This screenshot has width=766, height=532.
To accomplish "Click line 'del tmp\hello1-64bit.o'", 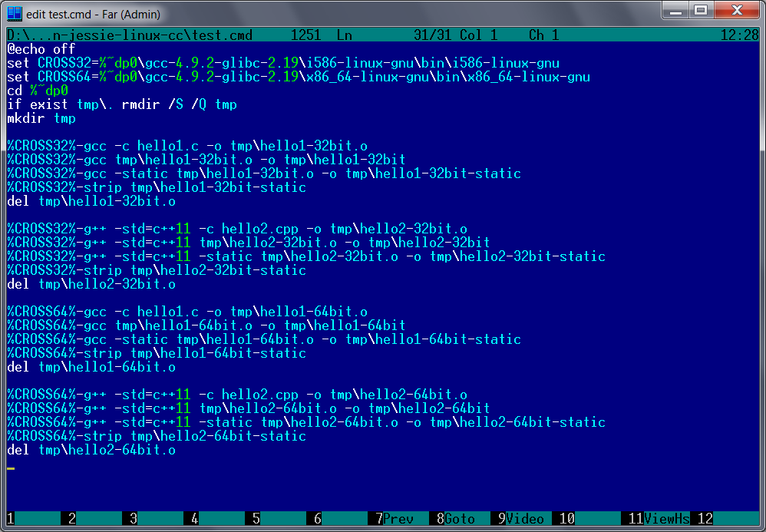I will tap(91, 367).
